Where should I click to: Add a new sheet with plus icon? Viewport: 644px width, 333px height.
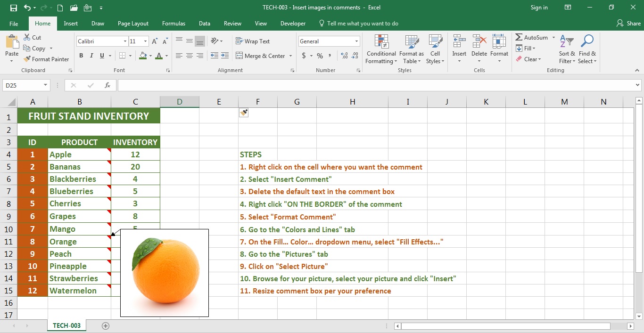pos(106,326)
